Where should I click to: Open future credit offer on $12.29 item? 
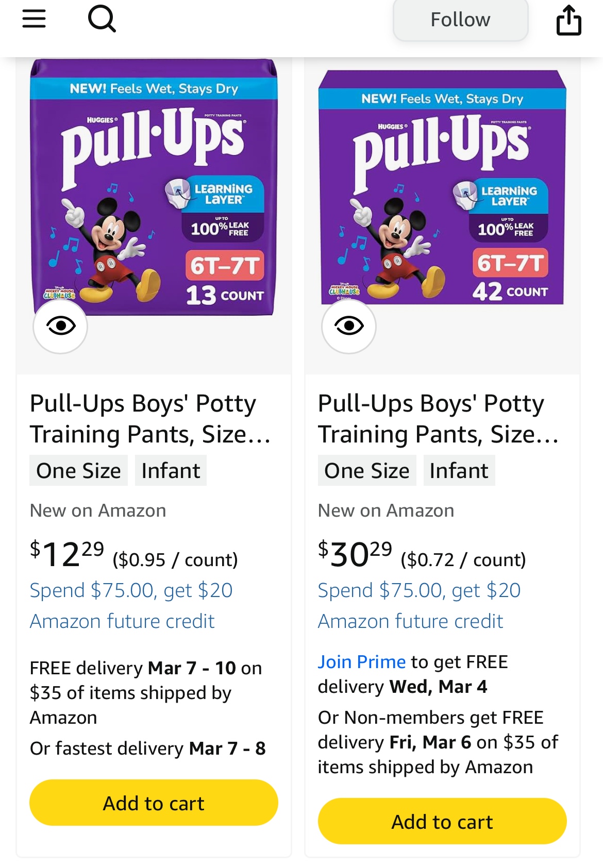[131, 606]
